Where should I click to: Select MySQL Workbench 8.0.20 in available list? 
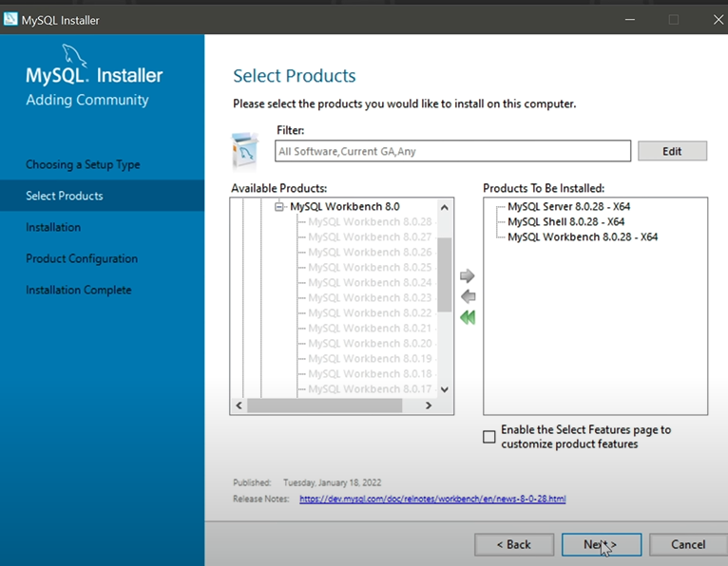point(370,344)
